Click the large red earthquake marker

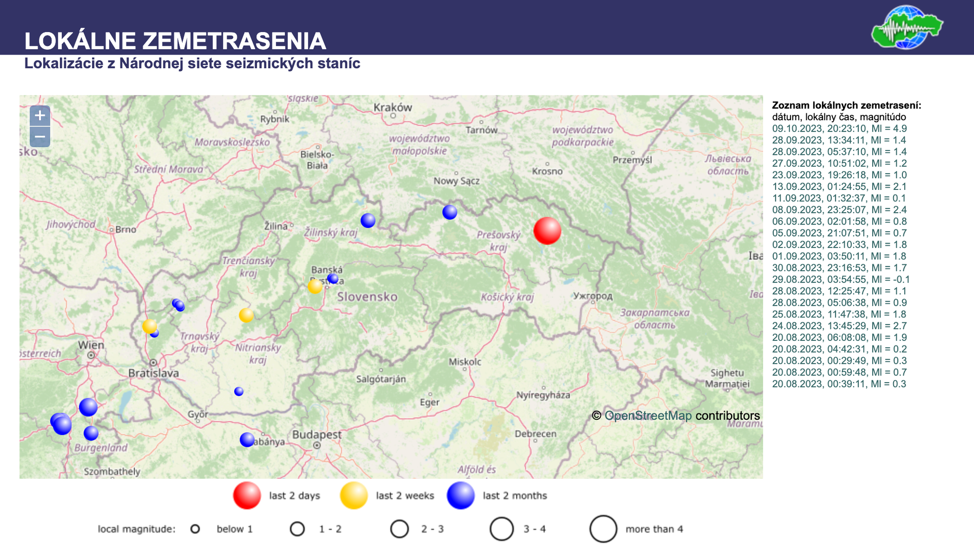(547, 231)
